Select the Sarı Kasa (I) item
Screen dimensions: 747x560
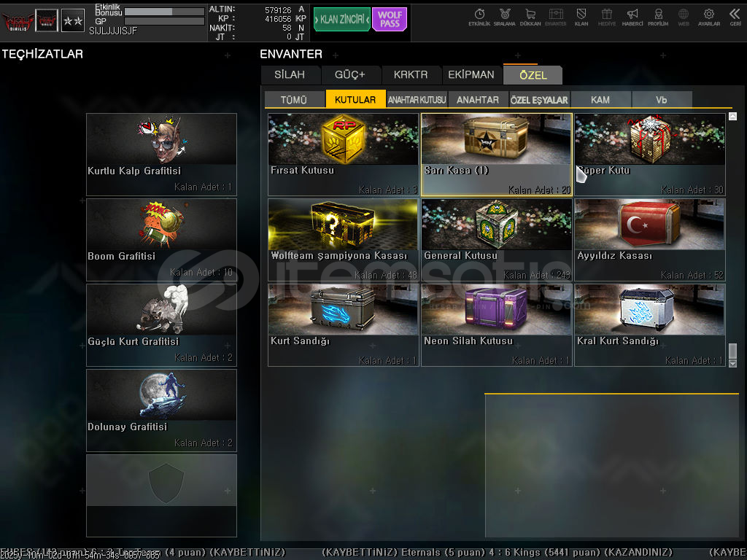click(496, 155)
